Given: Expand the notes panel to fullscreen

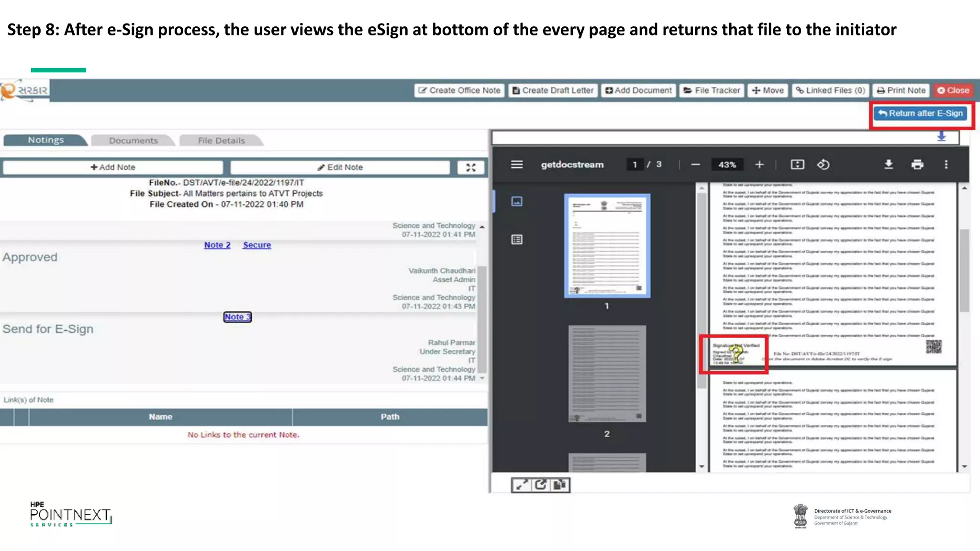Looking at the screenshot, I should [x=471, y=167].
